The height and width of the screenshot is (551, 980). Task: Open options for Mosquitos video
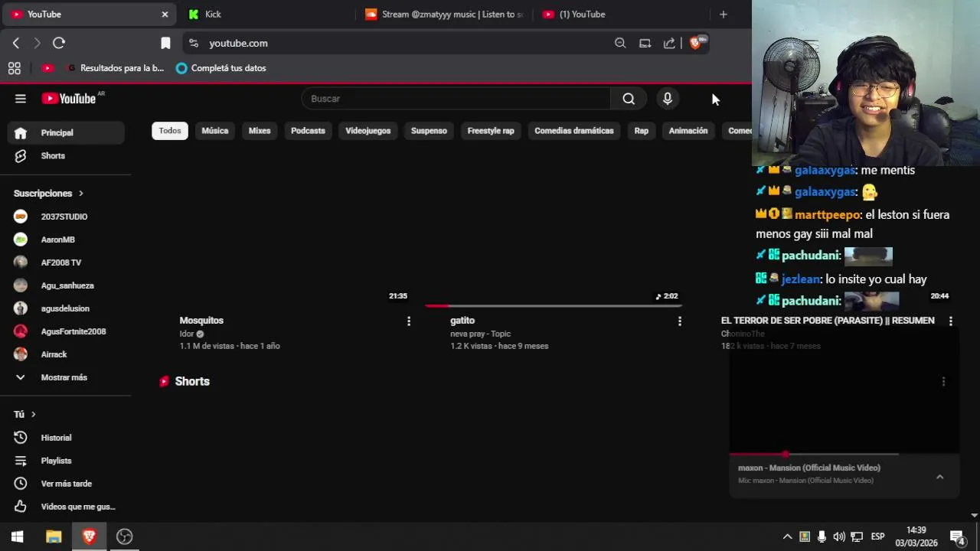[x=409, y=321]
